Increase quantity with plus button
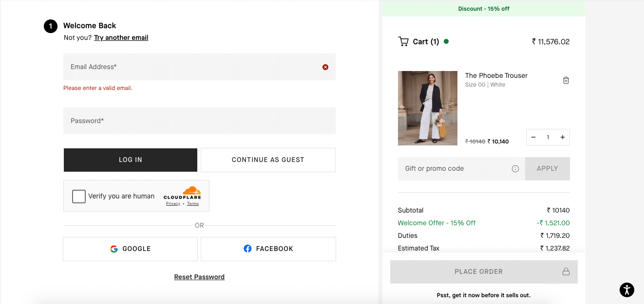The height and width of the screenshot is (304, 644). coord(562,137)
